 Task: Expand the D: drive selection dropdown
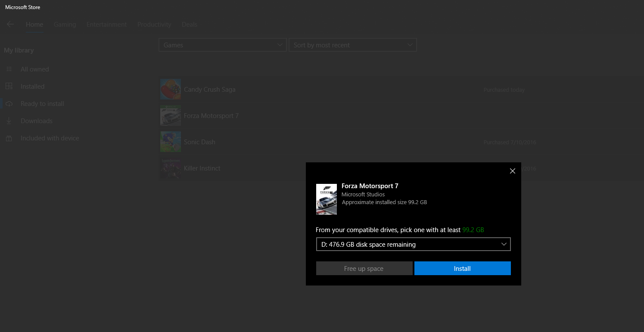pyautogui.click(x=414, y=244)
